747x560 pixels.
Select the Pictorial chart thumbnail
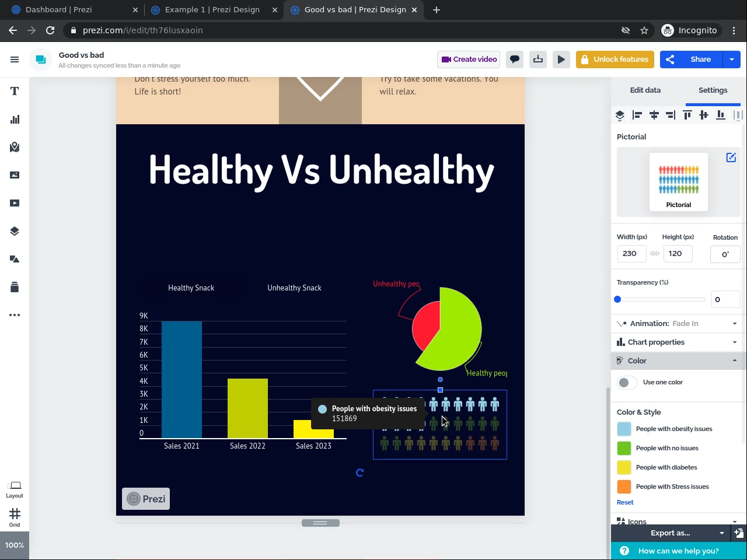click(x=679, y=182)
